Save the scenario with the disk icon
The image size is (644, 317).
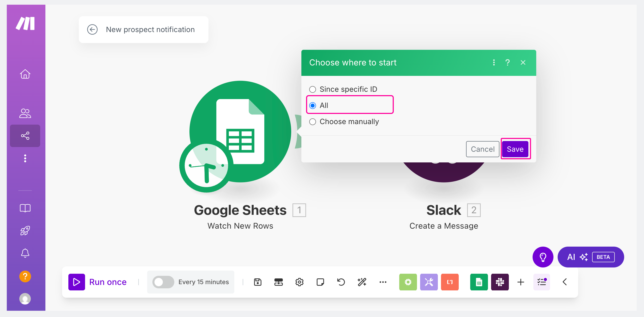coord(258,282)
